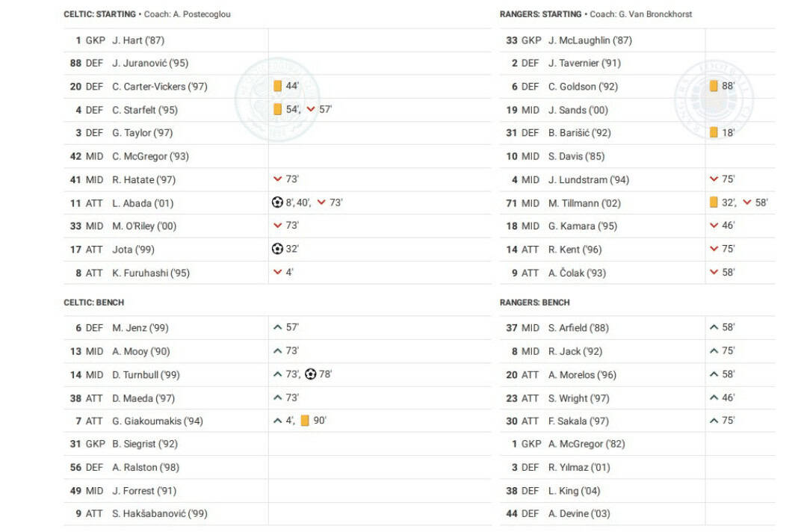Click G. Kamara's sub-off arrow at 46'
This screenshot has height=532, width=798.
tap(714, 226)
